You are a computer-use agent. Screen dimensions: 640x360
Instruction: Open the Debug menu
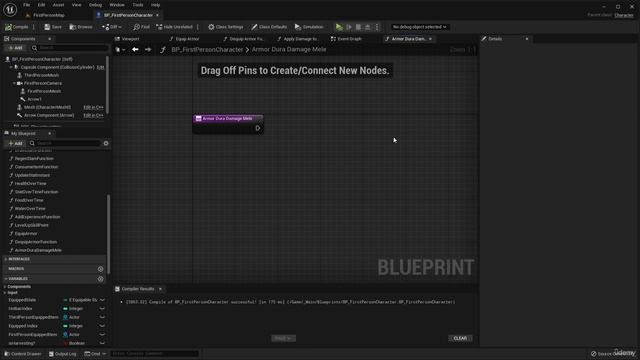point(96,5)
